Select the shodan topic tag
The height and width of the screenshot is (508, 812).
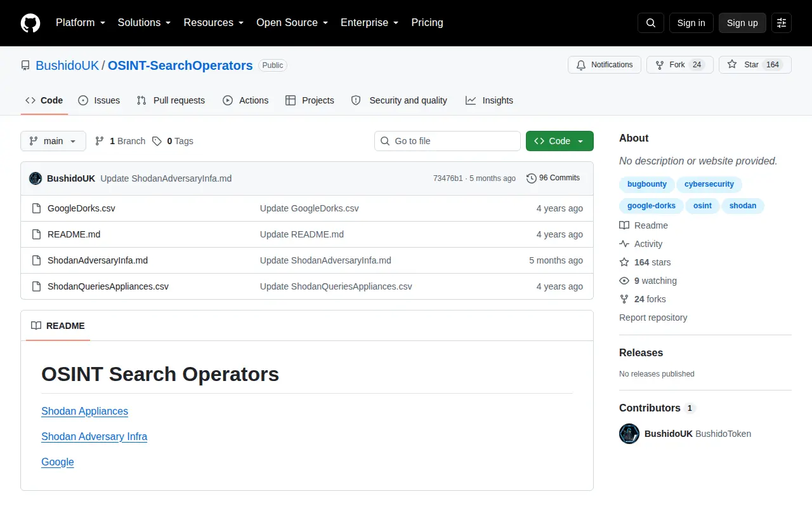(x=743, y=206)
